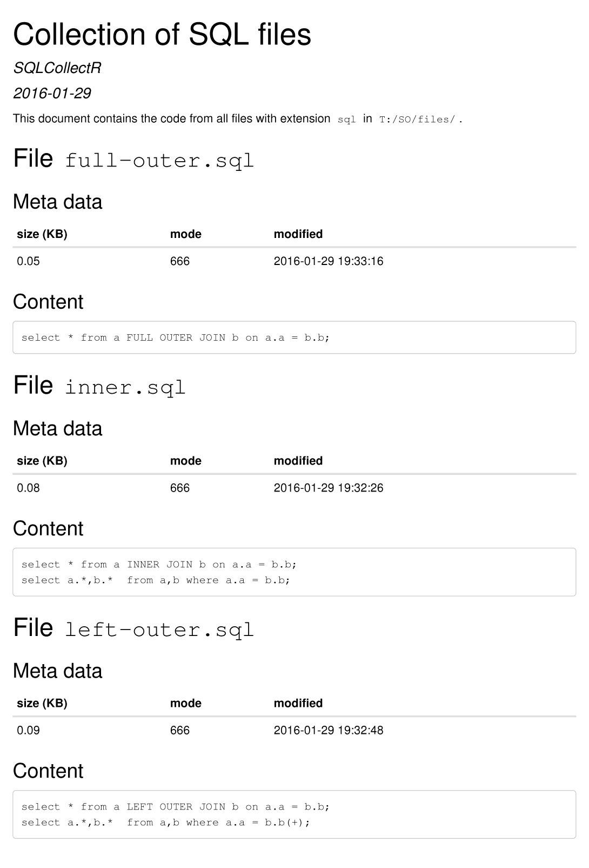Click the INNER JOIN code line
The width and height of the screenshot is (589, 868).
click(x=159, y=565)
